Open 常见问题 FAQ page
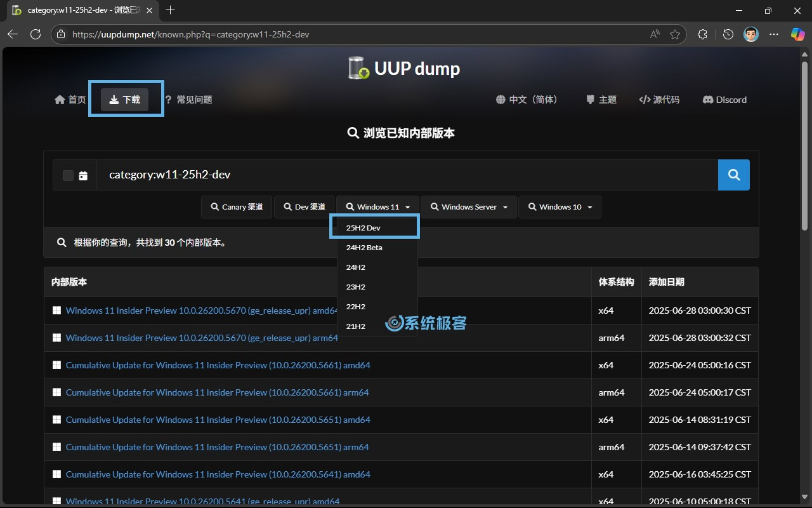 188,100
